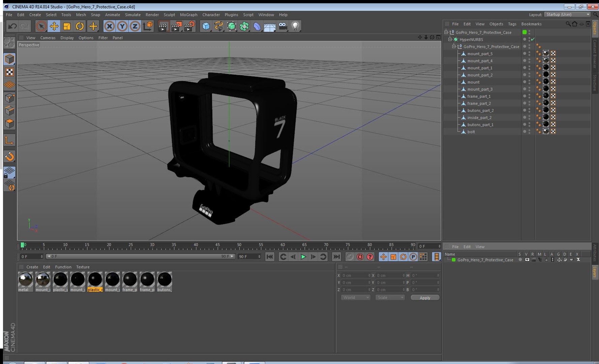This screenshot has width=599, height=364.
Task: Switch to Polygons mode
Action: tap(9, 124)
